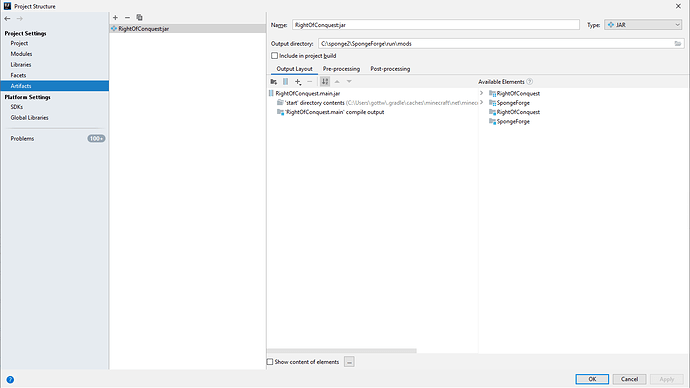Create directory in output layout toolbar

274,81
